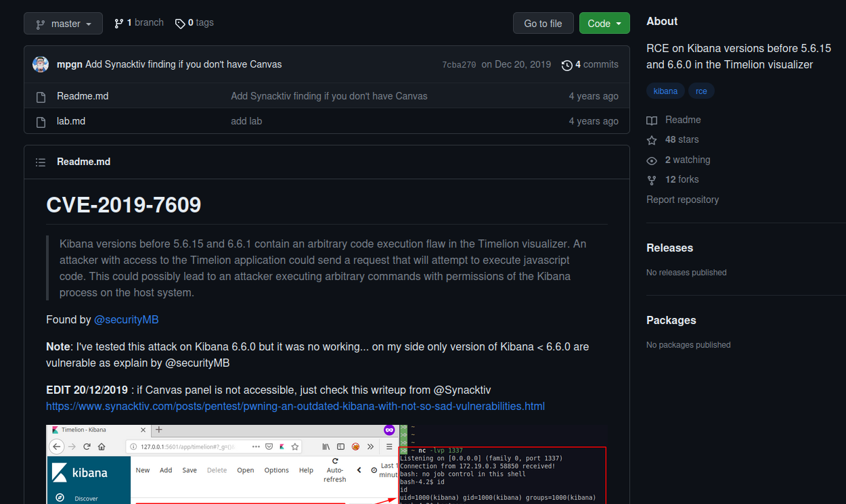
Task: Click the star icon beside '48 stars'
Action: 652,140
